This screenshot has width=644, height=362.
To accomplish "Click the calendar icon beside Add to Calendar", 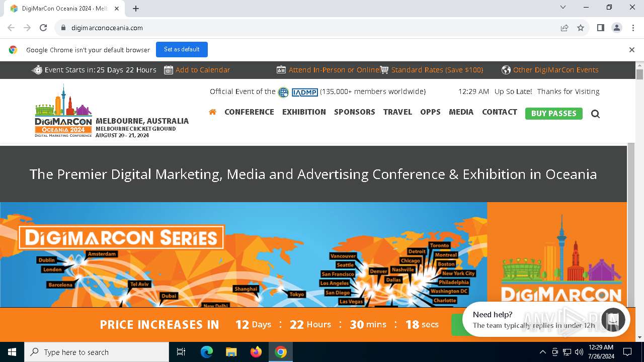I will (x=169, y=70).
